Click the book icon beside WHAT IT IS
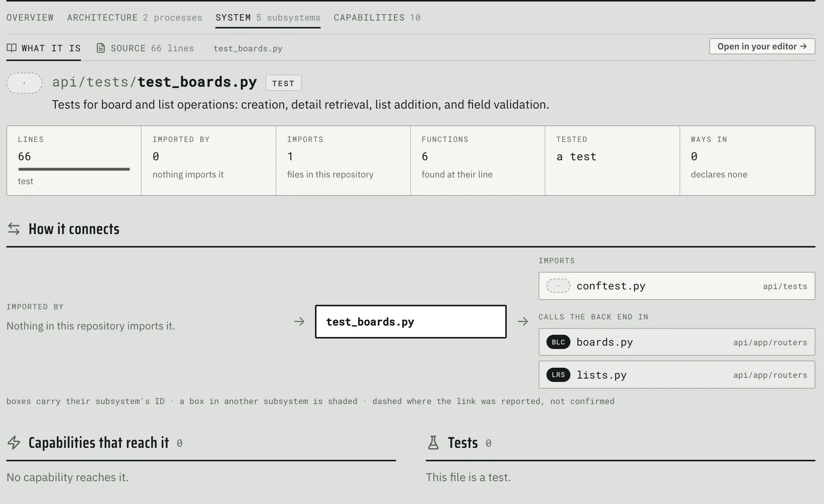 click(x=12, y=48)
